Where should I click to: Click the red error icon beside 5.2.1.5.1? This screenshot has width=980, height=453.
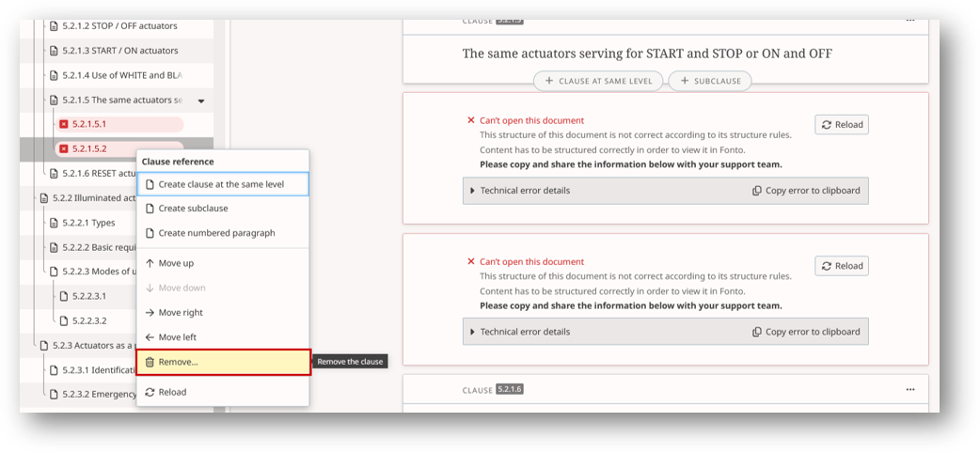click(64, 124)
